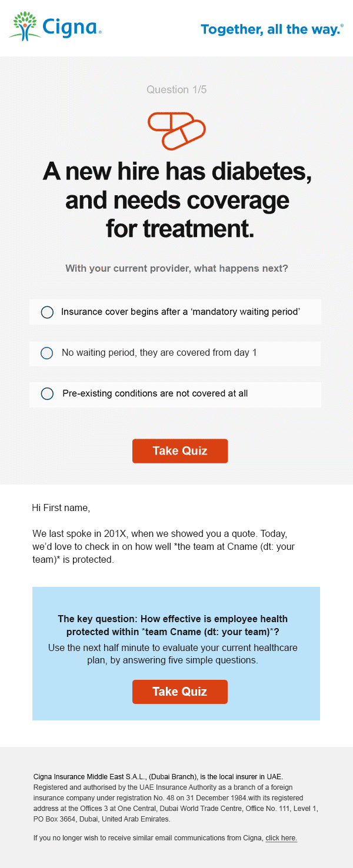This screenshot has height=868, width=353.
Task: Select 'mandatory waiting period' radio option
Action: (47, 312)
